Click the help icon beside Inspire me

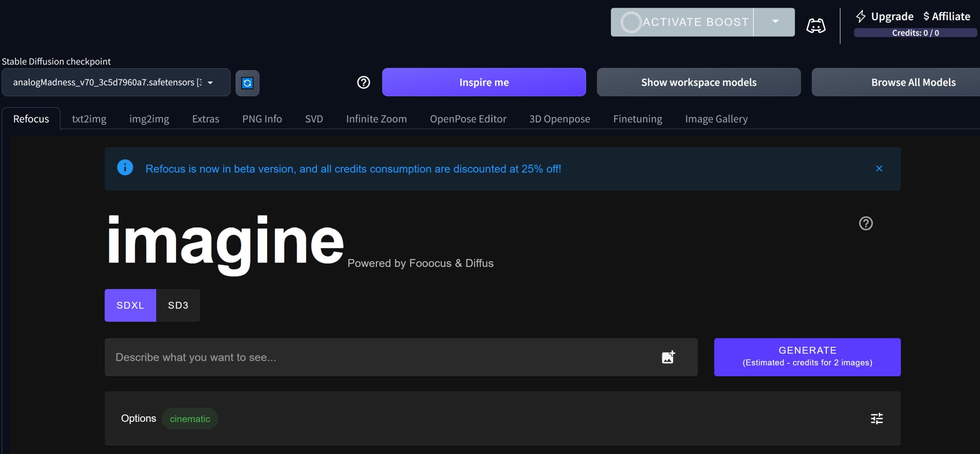tap(363, 82)
